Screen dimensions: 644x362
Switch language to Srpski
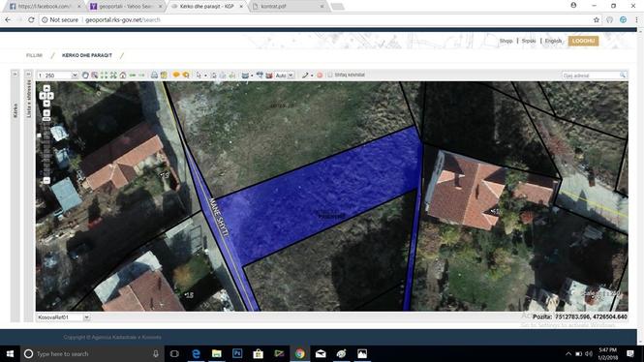pyautogui.click(x=529, y=41)
